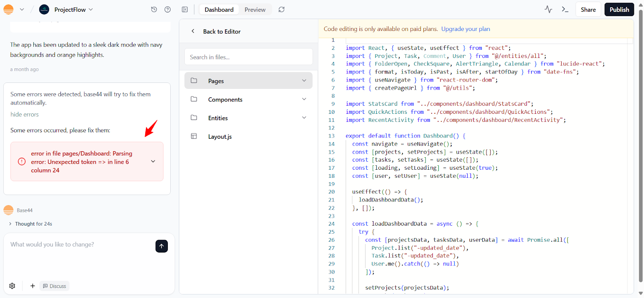Click the 'a month ago' timestamp
644x298 pixels.
click(x=25, y=69)
